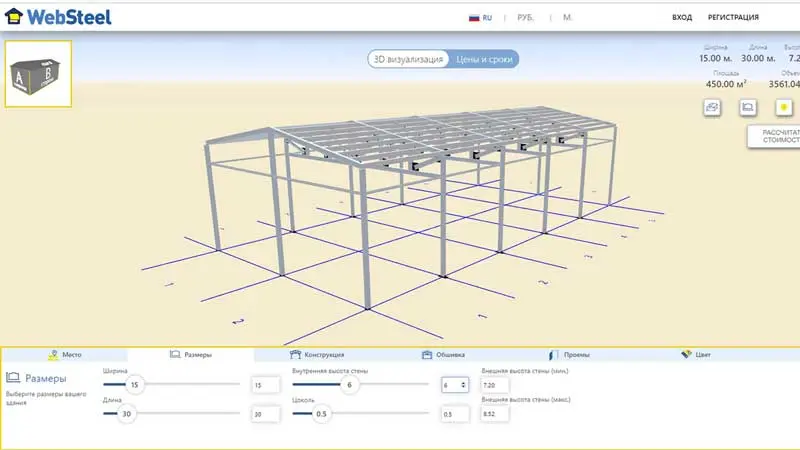This screenshot has height=450, width=800.
Task: Click the ВХОД login link
Action: (682, 18)
